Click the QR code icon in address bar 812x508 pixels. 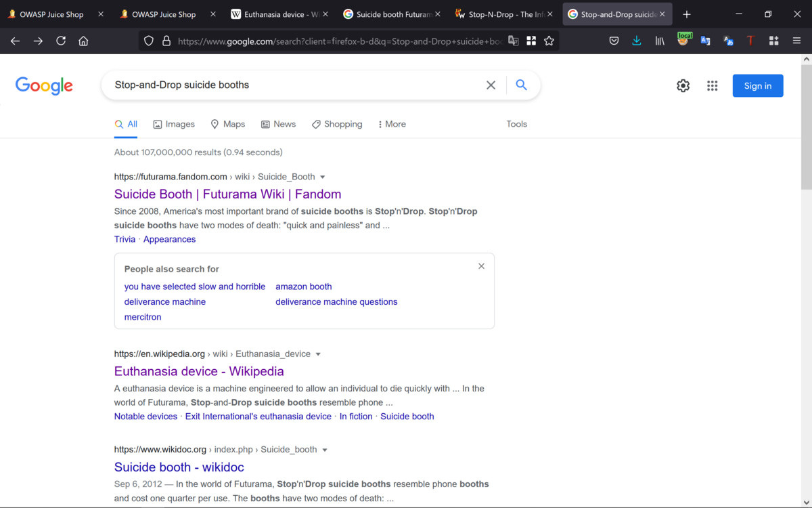[531, 41]
